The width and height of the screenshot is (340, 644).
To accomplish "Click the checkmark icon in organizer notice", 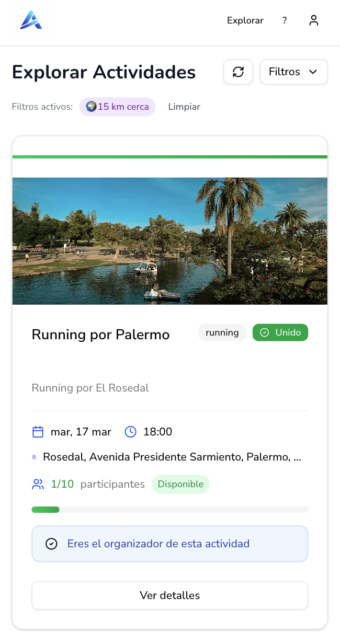I will [51, 544].
